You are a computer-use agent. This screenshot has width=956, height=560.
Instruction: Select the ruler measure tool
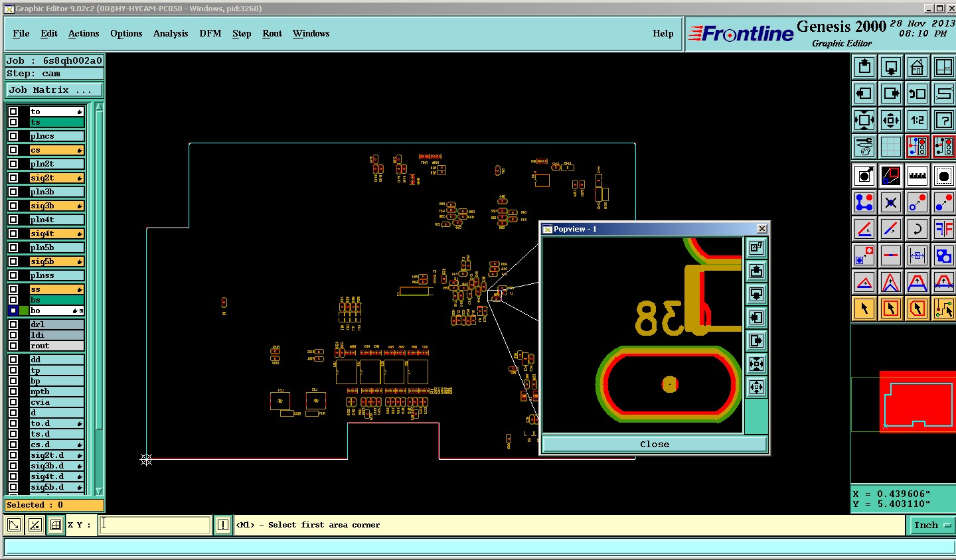pos(917,176)
